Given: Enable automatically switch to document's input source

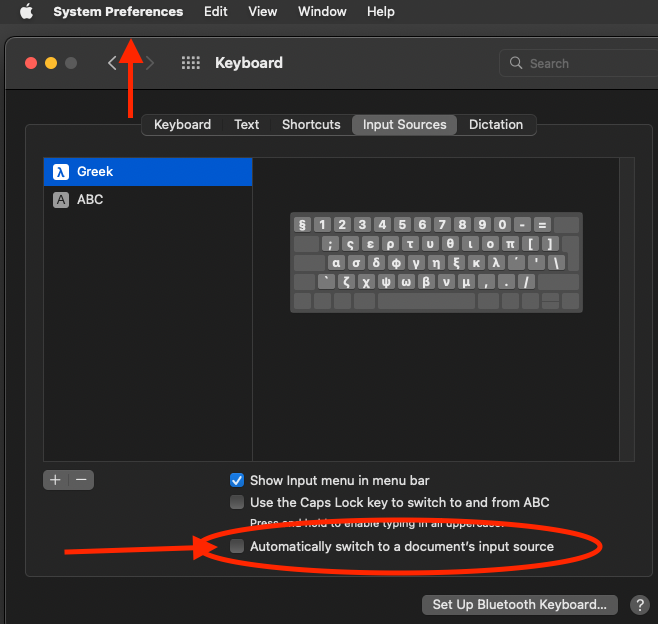Looking at the screenshot, I should [237, 546].
